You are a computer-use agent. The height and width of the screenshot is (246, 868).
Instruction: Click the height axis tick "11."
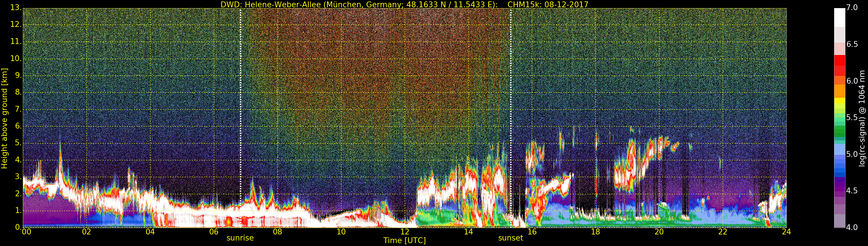16,42
